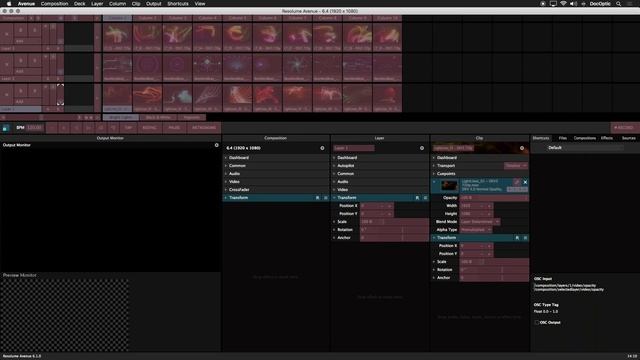This screenshot has width=640, height=360.
Task: Open the Output menu
Action: pos(153,4)
